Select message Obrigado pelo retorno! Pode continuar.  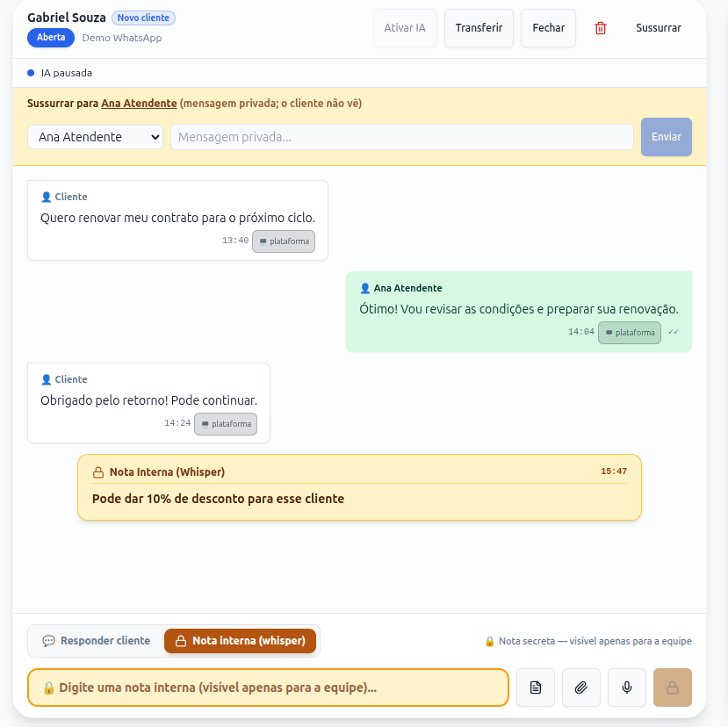point(148,400)
